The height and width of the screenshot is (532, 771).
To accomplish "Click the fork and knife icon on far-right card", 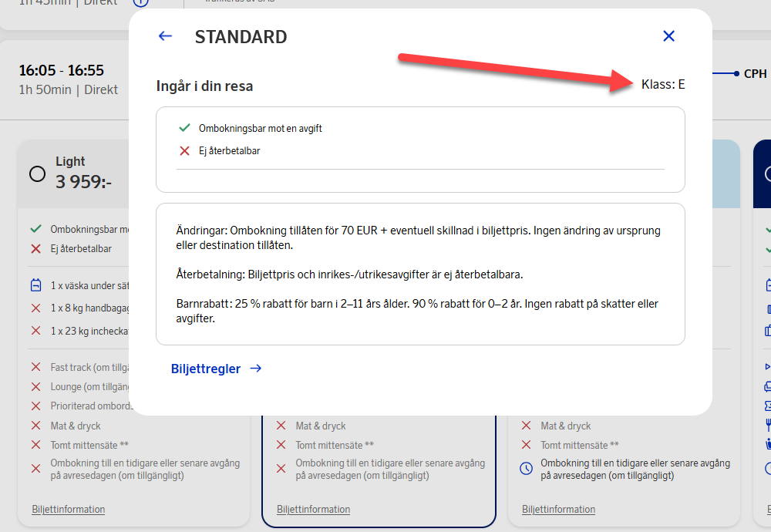I will pyautogui.click(x=768, y=424).
